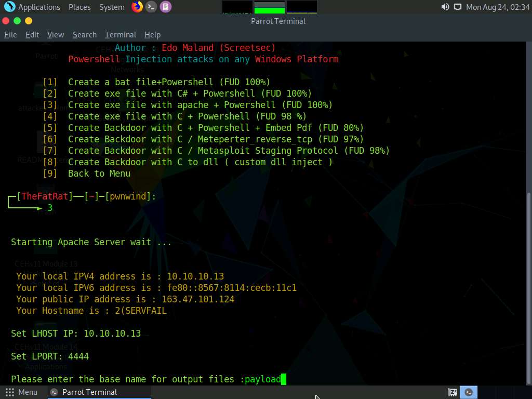Open the Applications menu
Screen dimensions: 532x399
(x=39, y=7)
